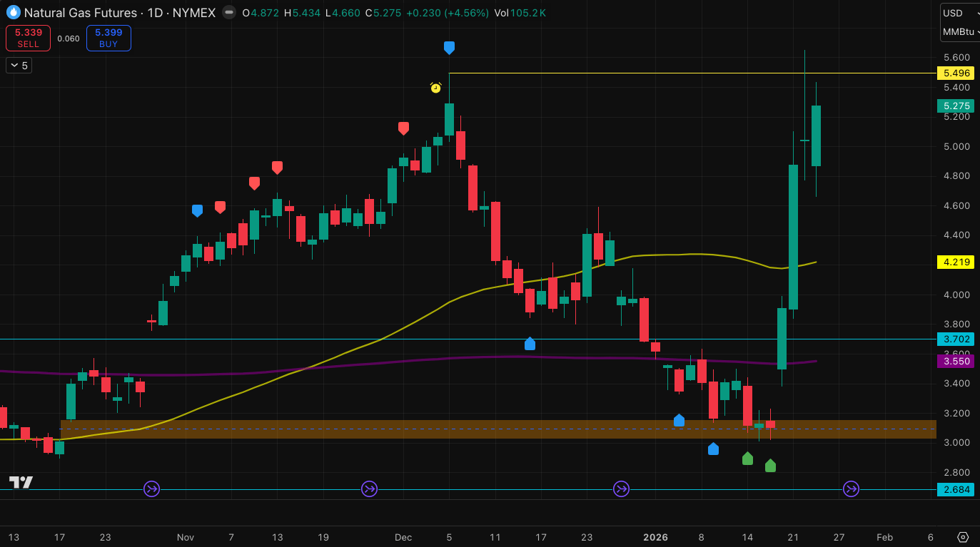
Task: Click the Dec label on time axis
Action: [404, 537]
